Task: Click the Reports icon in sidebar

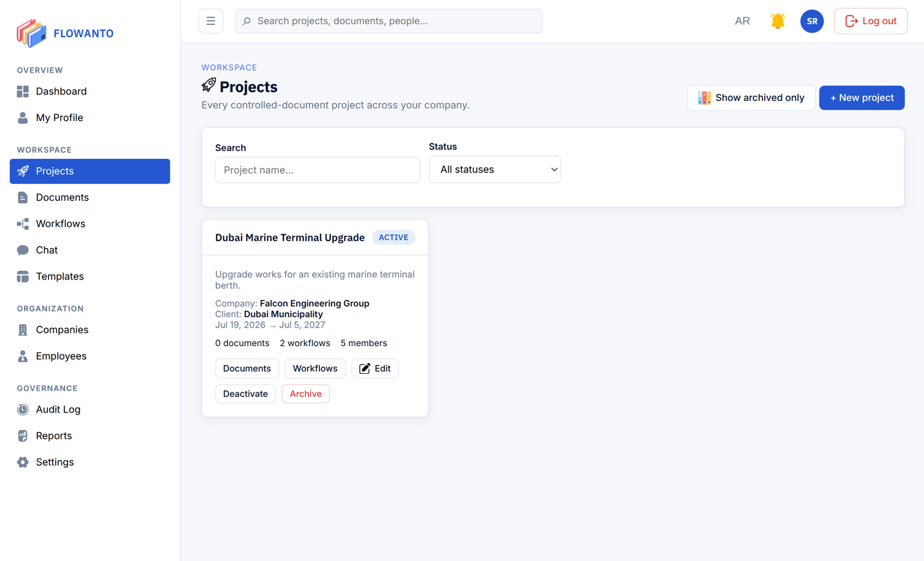Action: pyautogui.click(x=23, y=436)
